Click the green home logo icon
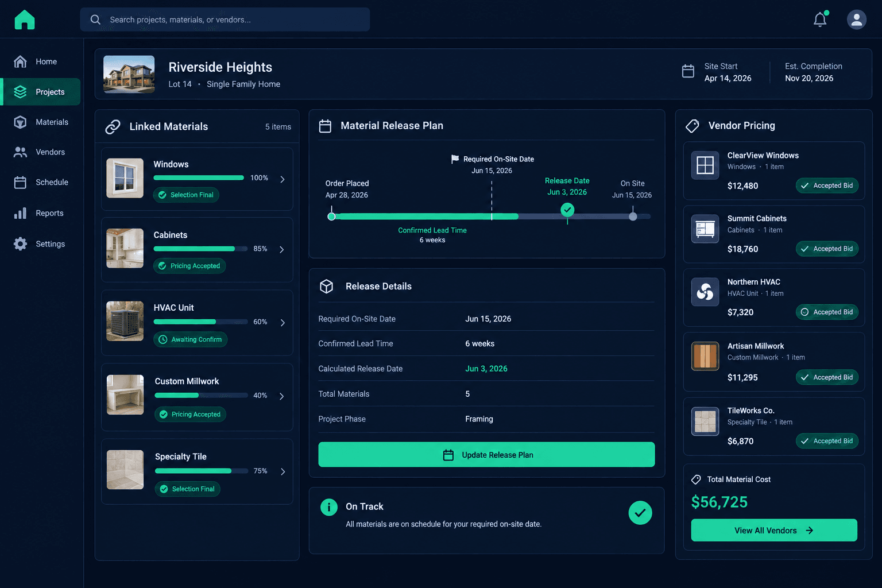This screenshot has height=588, width=882. click(25, 20)
